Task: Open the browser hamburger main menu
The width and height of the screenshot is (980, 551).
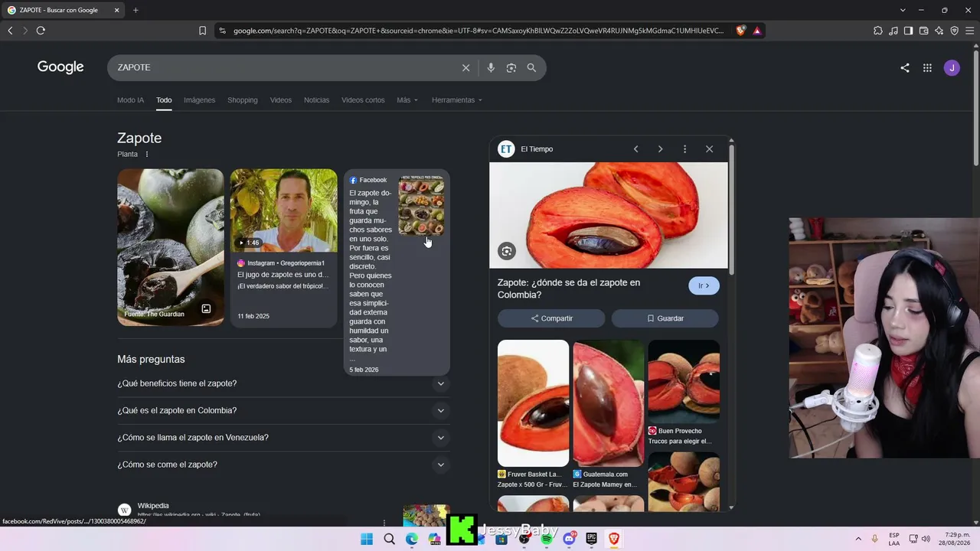Action: pos(969,31)
